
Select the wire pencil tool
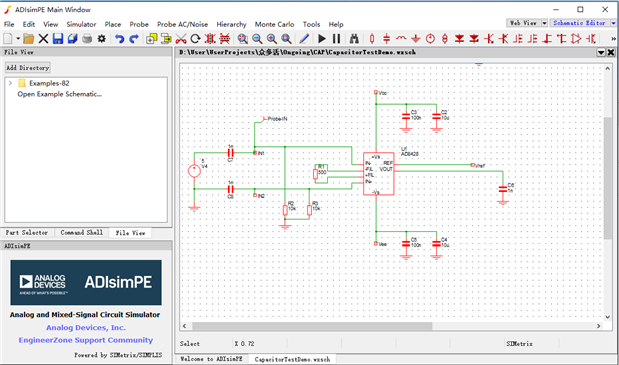point(304,39)
